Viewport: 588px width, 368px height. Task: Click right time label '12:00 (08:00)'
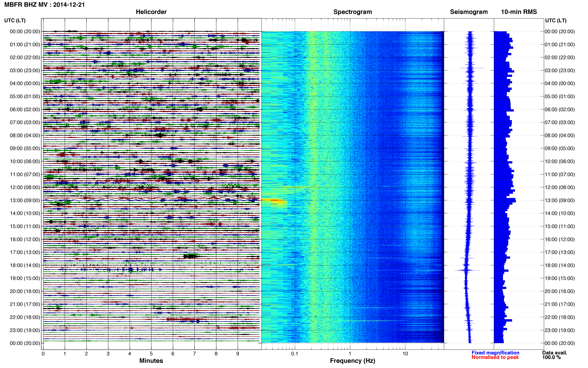tap(560, 187)
